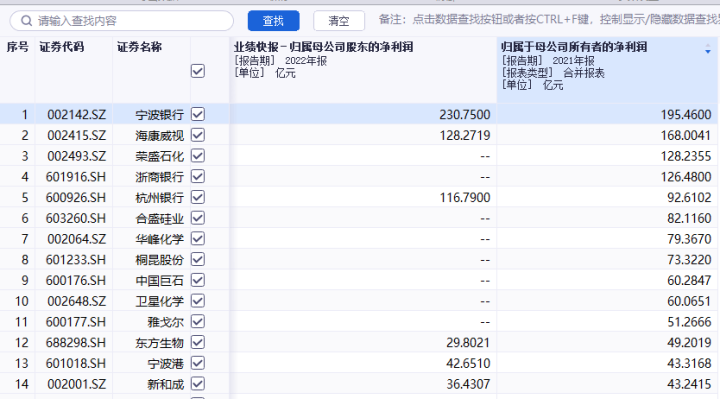This screenshot has height=399, width=720.
Task: Select the 29.8021 profit value cell
Action: [x=468, y=343]
